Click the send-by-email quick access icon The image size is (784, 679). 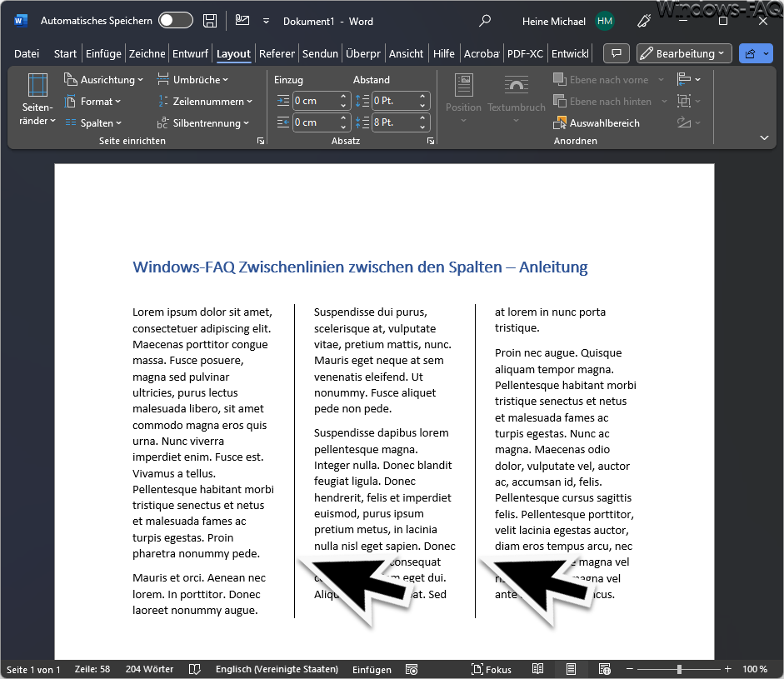pos(242,21)
